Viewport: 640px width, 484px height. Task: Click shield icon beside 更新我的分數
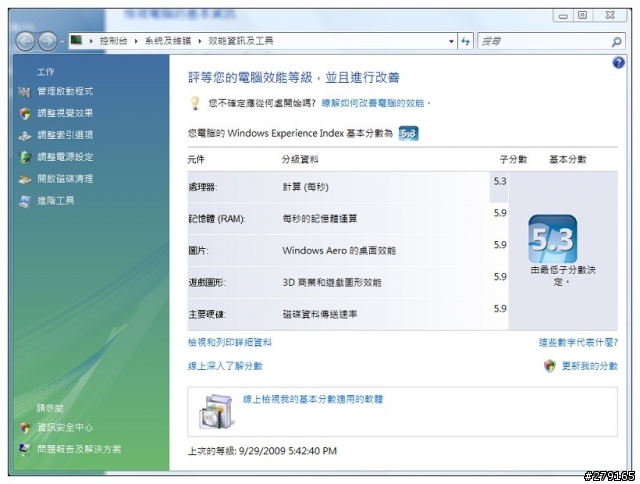[550, 366]
